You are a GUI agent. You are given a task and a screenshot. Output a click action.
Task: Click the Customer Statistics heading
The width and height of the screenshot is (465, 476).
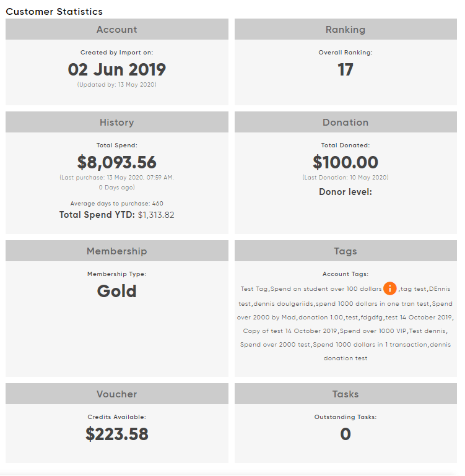click(54, 12)
